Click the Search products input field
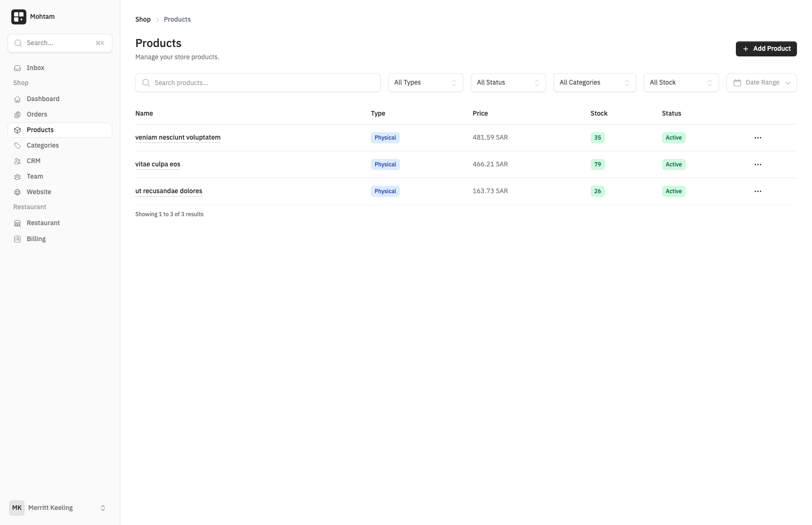Screen dimensions: 812x525 258,82
